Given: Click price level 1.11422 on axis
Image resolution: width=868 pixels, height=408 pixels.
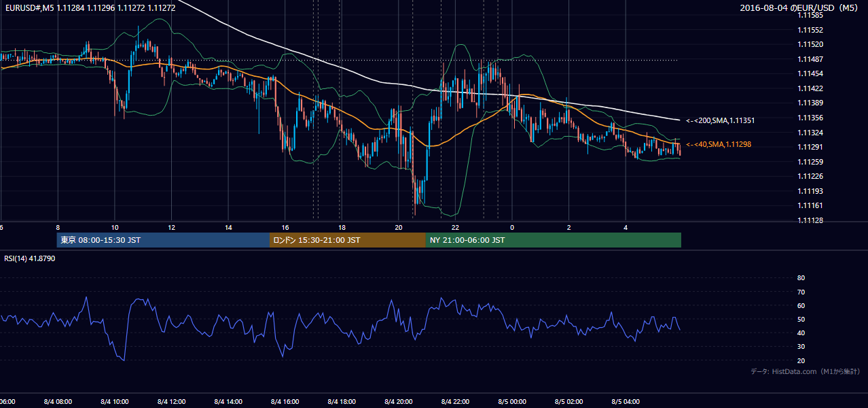Looking at the screenshot, I should click(810, 88).
